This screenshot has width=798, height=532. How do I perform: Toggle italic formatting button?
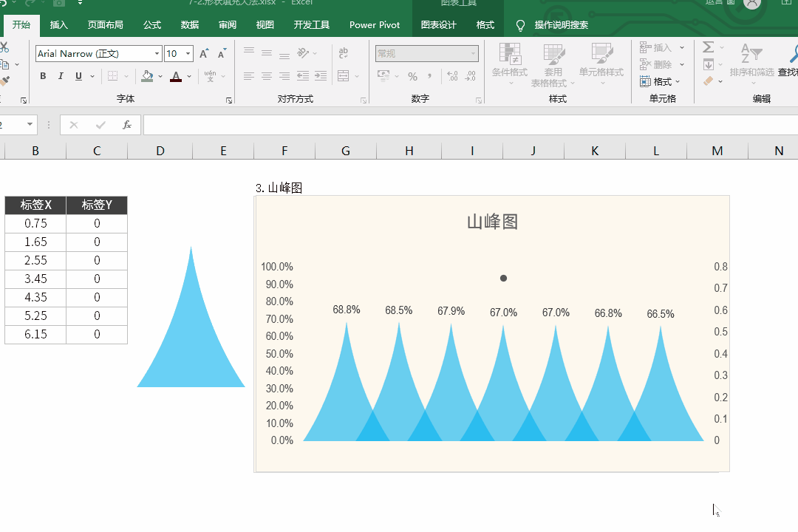pyautogui.click(x=60, y=76)
